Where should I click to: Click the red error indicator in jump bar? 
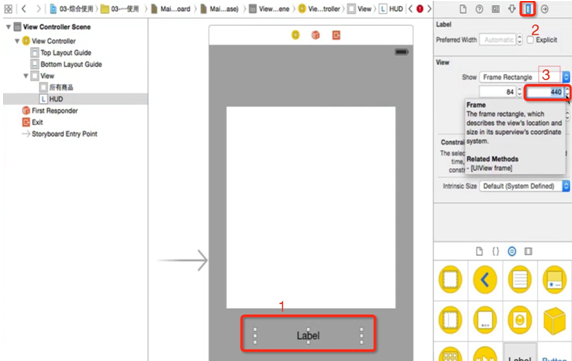(x=420, y=9)
